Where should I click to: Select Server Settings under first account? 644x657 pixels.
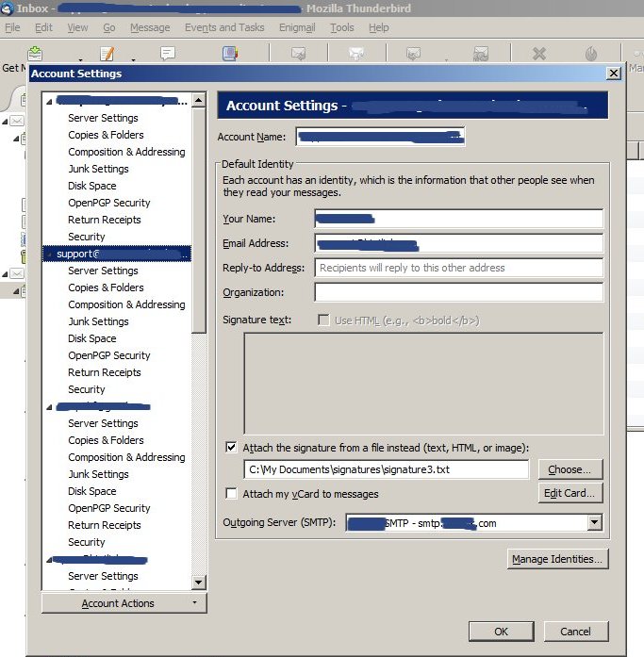pos(103,118)
